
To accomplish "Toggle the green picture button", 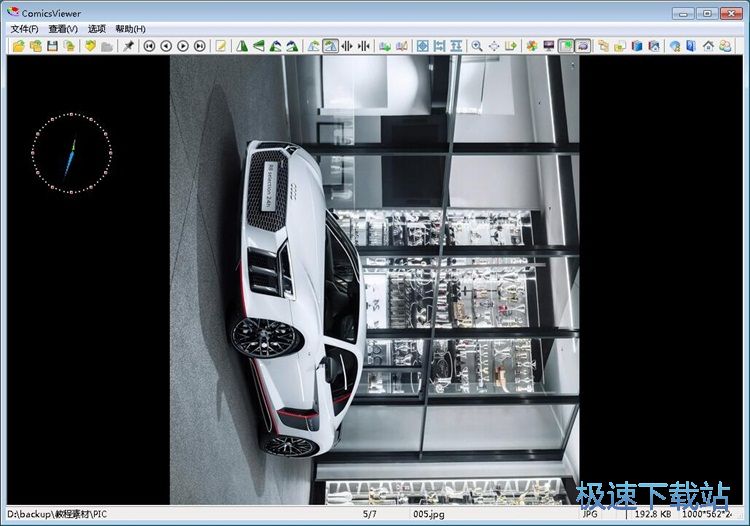I will pyautogui.click(x=565, y=46).
